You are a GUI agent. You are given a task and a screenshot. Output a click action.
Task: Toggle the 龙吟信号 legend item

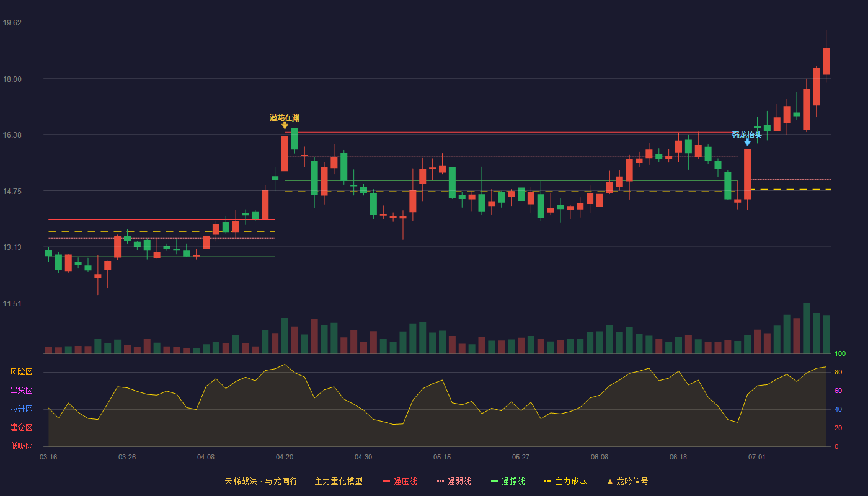click(627, 481)
